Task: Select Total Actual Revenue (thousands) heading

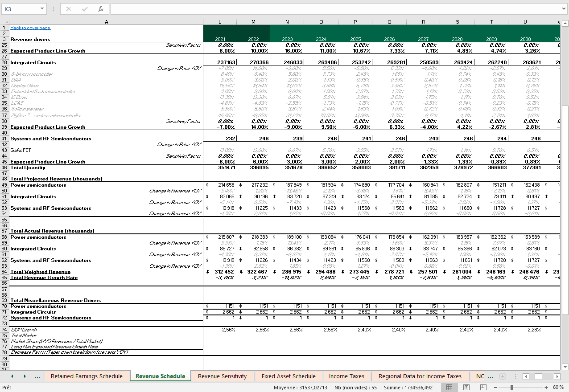Action: click(x=52, y=231)
